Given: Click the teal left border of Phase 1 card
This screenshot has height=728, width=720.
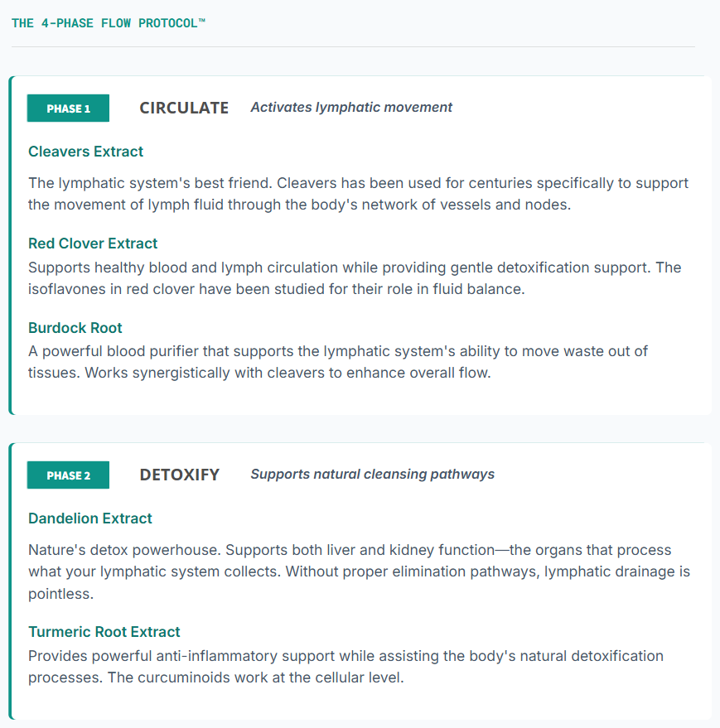Looking at the screenshot, I should click(x=11, y=245).
